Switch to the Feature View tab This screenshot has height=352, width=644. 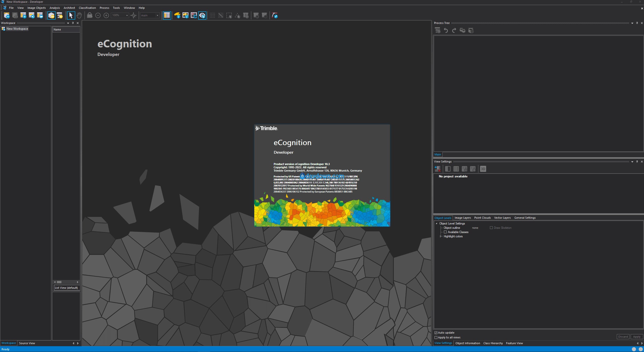(x=514, y=343)
